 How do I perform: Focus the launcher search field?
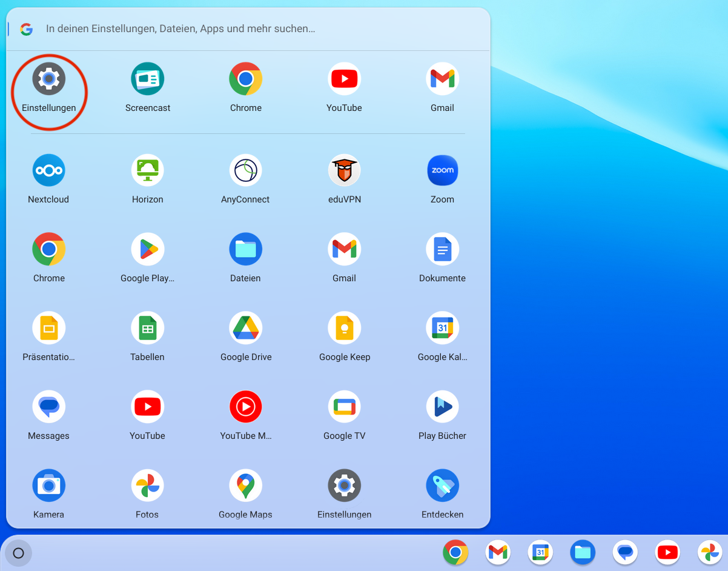coord(248,28)
